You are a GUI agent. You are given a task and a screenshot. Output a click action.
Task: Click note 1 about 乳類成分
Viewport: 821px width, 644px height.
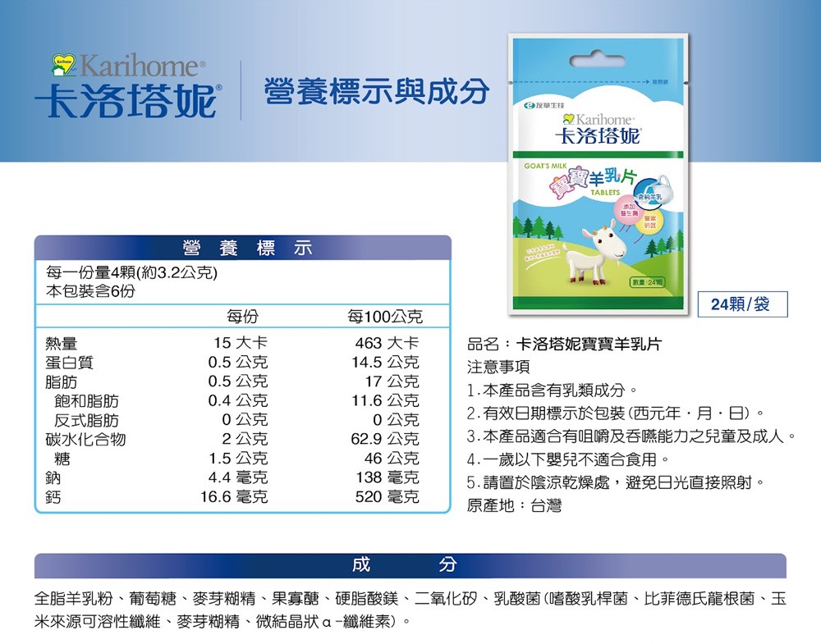click(553, 390)
